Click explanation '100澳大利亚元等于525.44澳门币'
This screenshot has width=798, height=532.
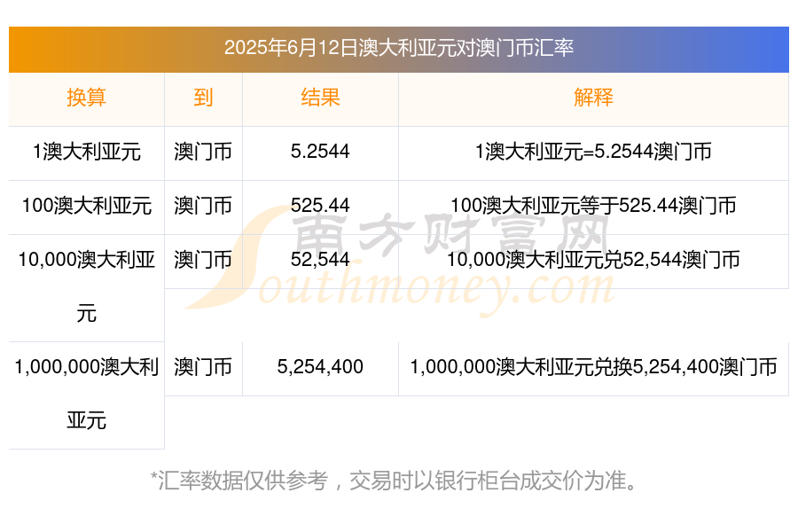[x=593, y=206]
